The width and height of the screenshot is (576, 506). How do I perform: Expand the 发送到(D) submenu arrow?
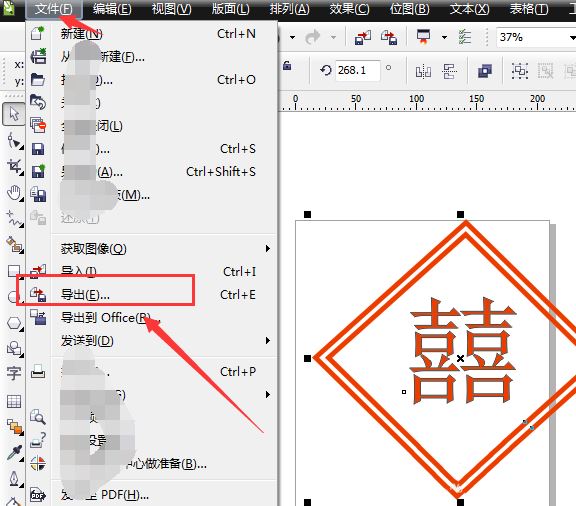[268, 341]
